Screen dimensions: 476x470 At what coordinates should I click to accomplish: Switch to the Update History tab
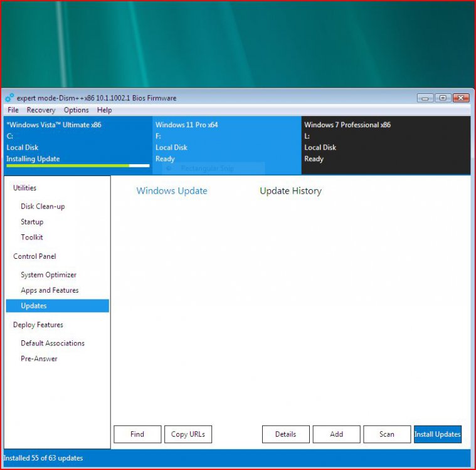[290, 191]
